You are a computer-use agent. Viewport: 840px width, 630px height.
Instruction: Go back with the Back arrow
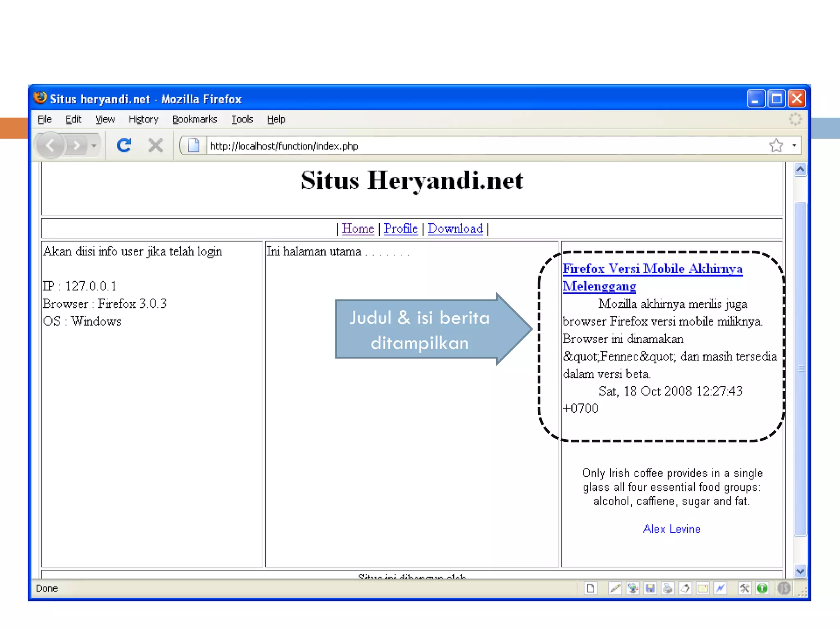coord(50,146)
